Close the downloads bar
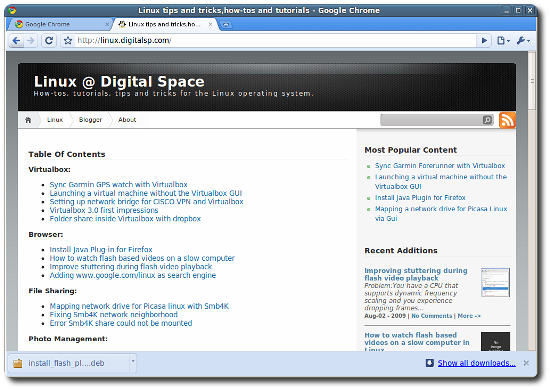The height and width of the screenshot is (390, 550). coord(526,363)
